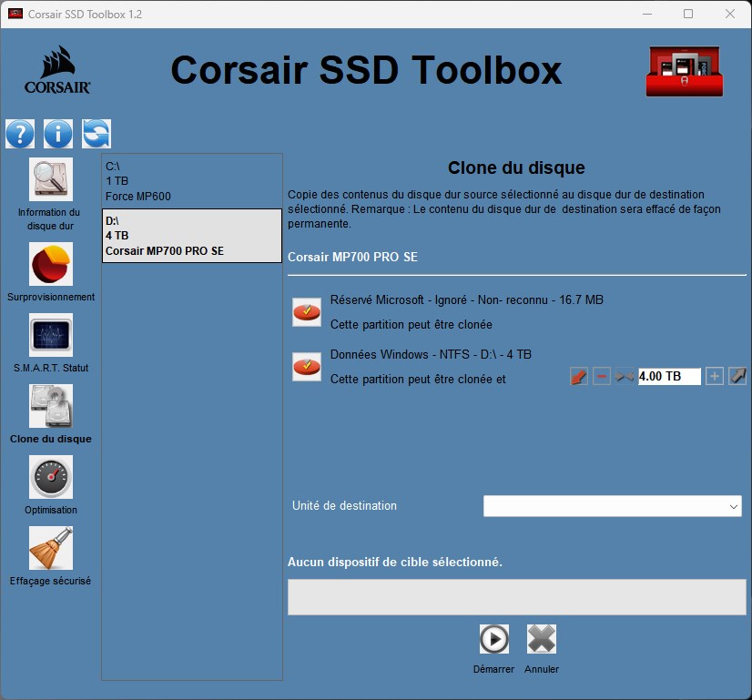752x700 pixels.
Task: Maximize the Corsair SSD Toolbox window
Action: coord(688,14)
